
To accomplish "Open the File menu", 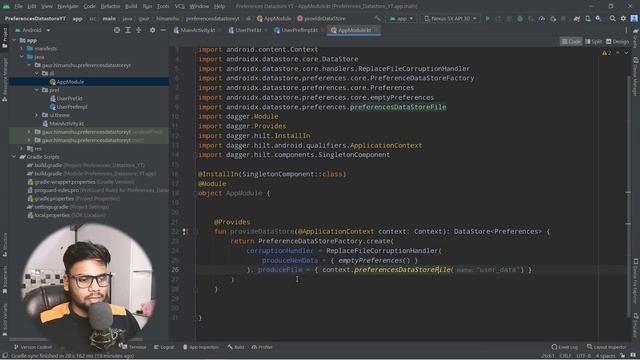I will coord(19,6).
